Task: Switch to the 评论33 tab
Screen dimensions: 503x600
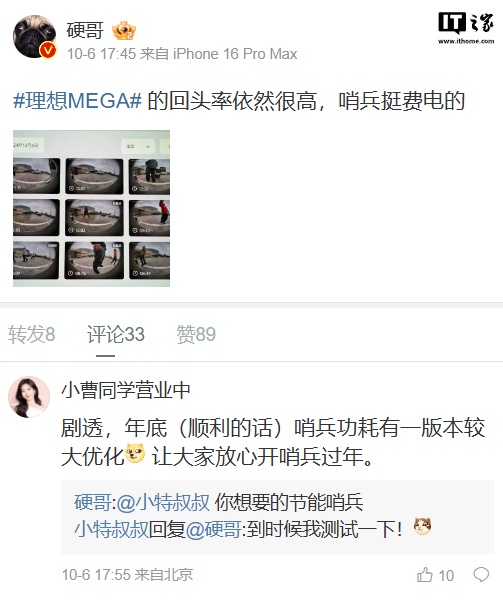Action: coord(116,334)
